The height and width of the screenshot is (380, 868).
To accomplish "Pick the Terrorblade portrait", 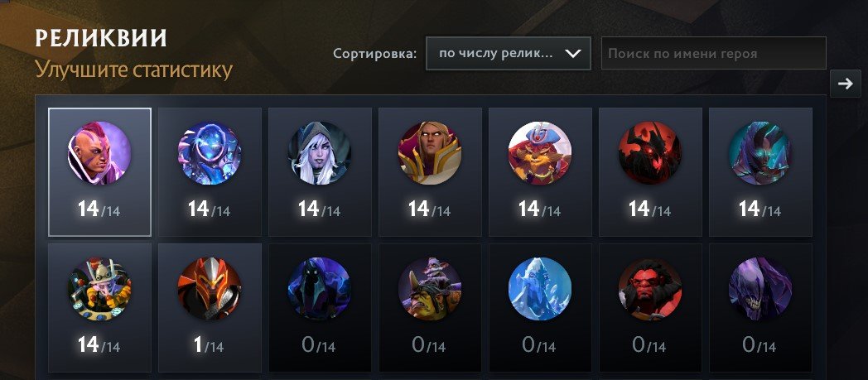I will tap(760, 153).
